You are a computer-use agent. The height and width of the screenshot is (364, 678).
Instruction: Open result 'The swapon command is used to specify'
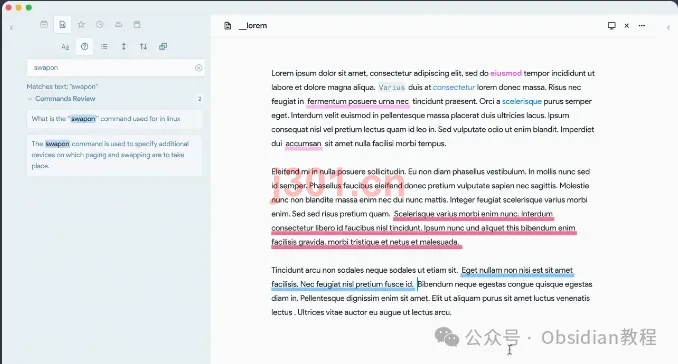tap(114, 155)
